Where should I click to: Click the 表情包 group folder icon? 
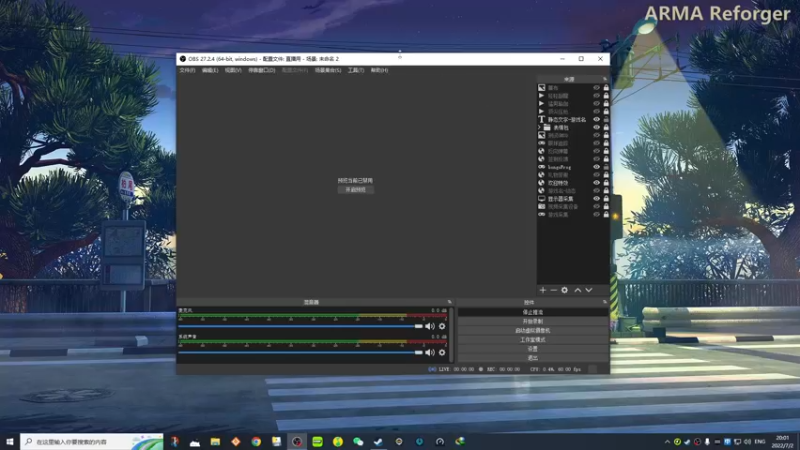tap(547, 128)
